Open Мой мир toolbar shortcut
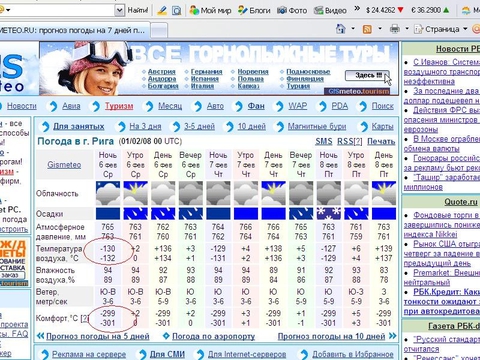The image size is (480, 360). pyautogui.click(x=210, y=10)
